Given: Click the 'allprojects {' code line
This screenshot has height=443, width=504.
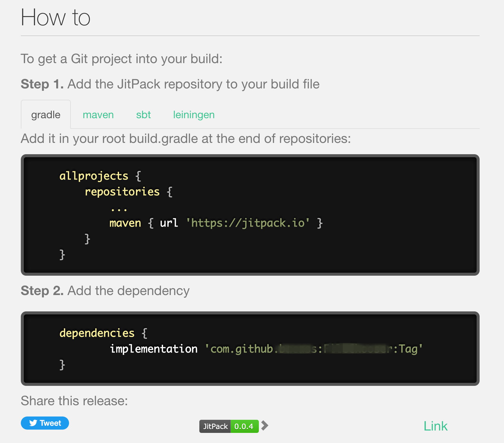Looking at the screenshot, I should point(100,176).
